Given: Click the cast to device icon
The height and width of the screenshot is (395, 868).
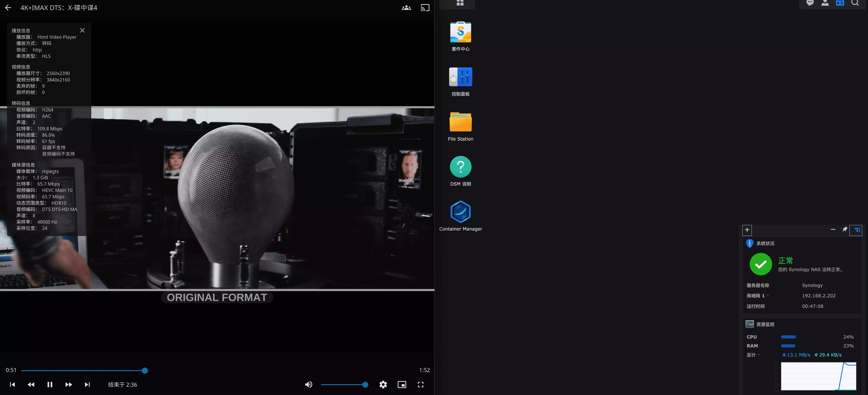Looking at the screenshot, I should pyautogui.click(x=425, y=8).
